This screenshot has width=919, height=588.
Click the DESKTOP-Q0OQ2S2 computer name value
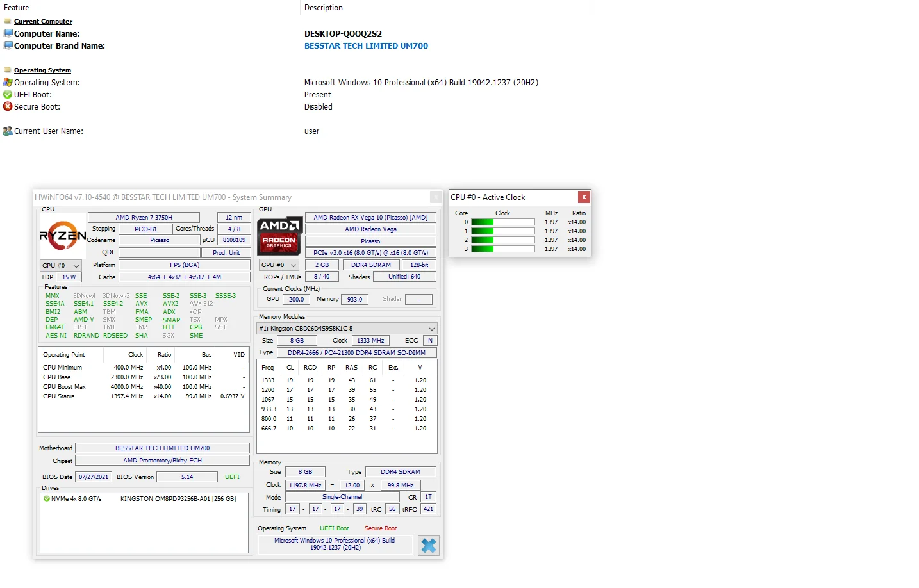(343, 33)
